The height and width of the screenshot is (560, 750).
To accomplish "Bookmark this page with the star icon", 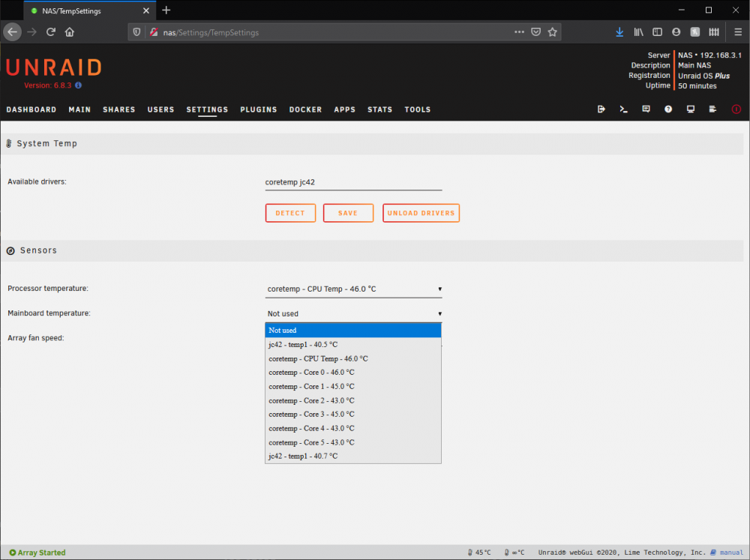I will 553,32.
